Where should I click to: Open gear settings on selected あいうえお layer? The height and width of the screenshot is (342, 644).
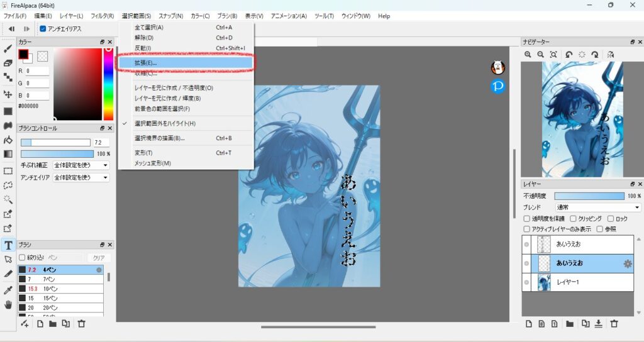[627, 263]
